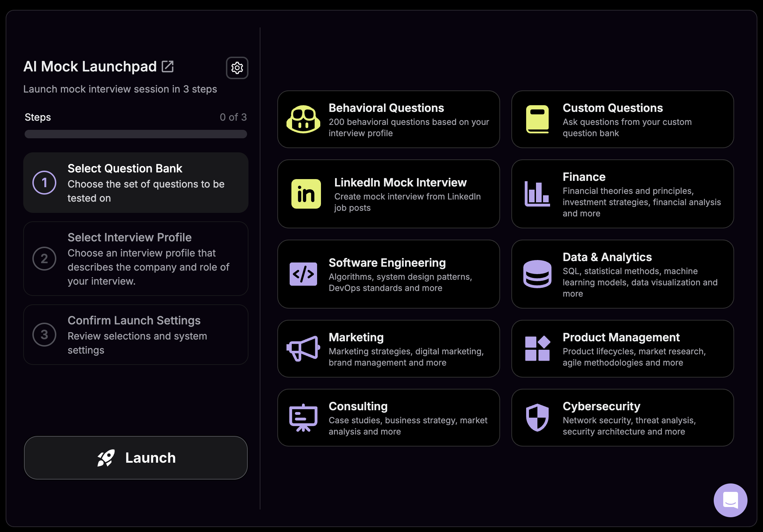Click the Behavioral Questions mask icon
This screenshot has width=763, height=532.
click(303, 120)
